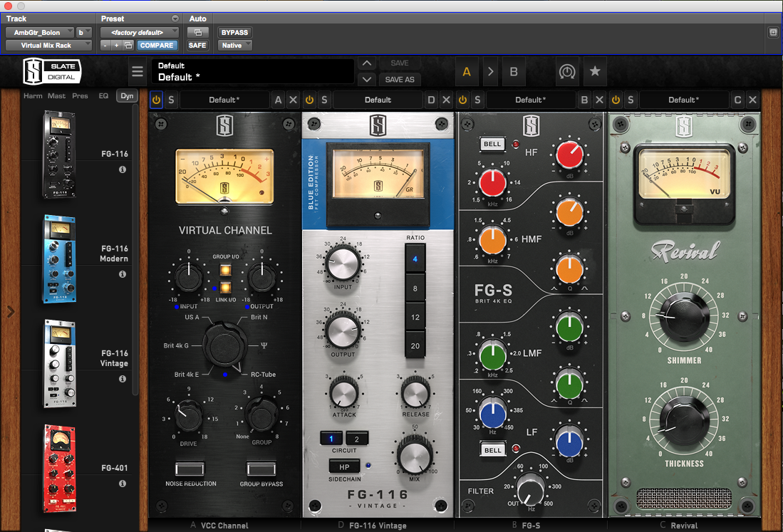Toggle power on FG-S module
This screenshot has height=532, width=783.
coord(463,100)
